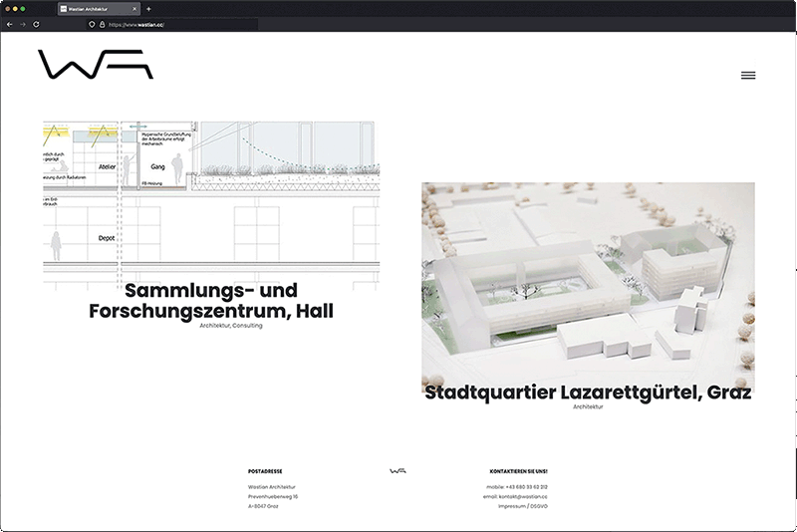Open a new tab with plus icon

(x=148, y=9)
